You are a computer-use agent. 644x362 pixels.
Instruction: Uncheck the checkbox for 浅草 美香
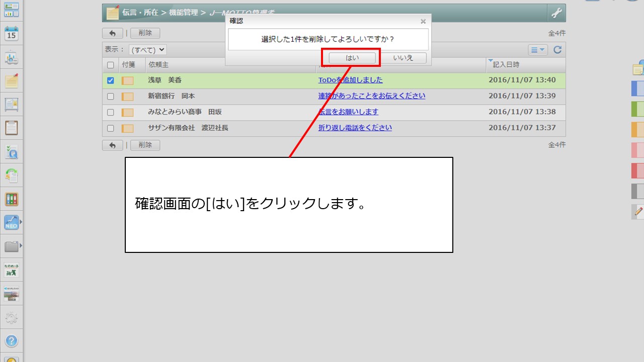click(111, 80)
